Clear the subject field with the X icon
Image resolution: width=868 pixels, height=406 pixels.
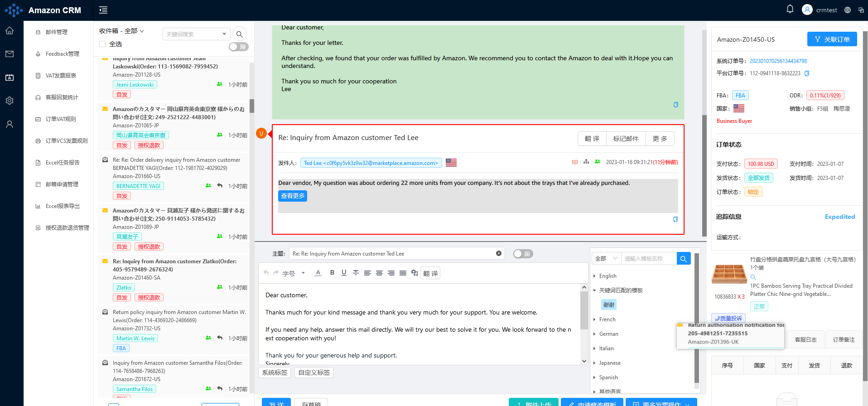pos(499,253)
